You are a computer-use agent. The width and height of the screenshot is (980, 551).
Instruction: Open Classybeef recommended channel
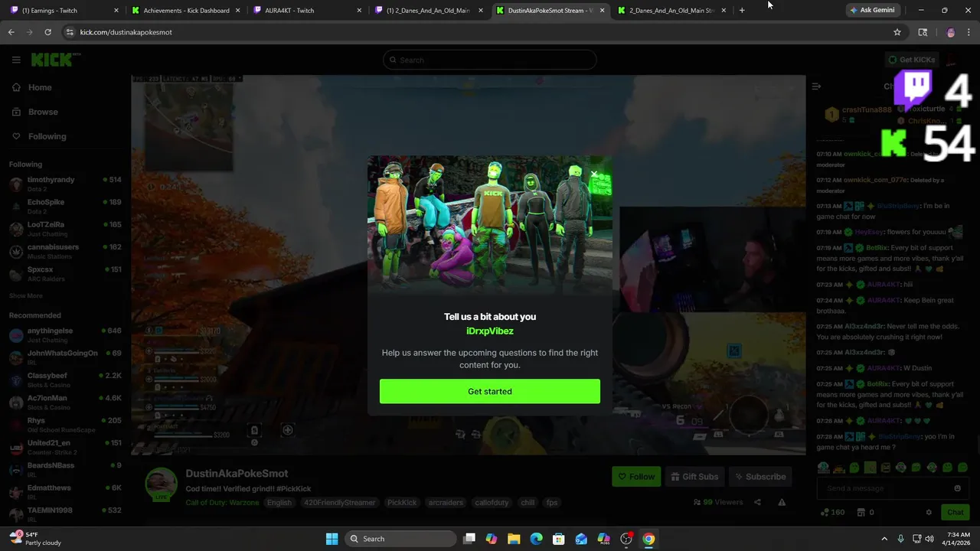pos(65,380)
